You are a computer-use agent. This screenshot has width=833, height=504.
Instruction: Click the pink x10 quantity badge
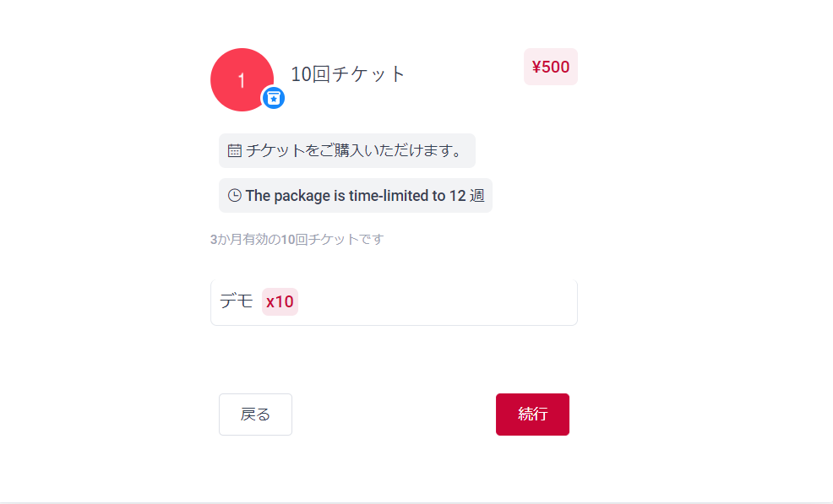[x=280, y=301]
